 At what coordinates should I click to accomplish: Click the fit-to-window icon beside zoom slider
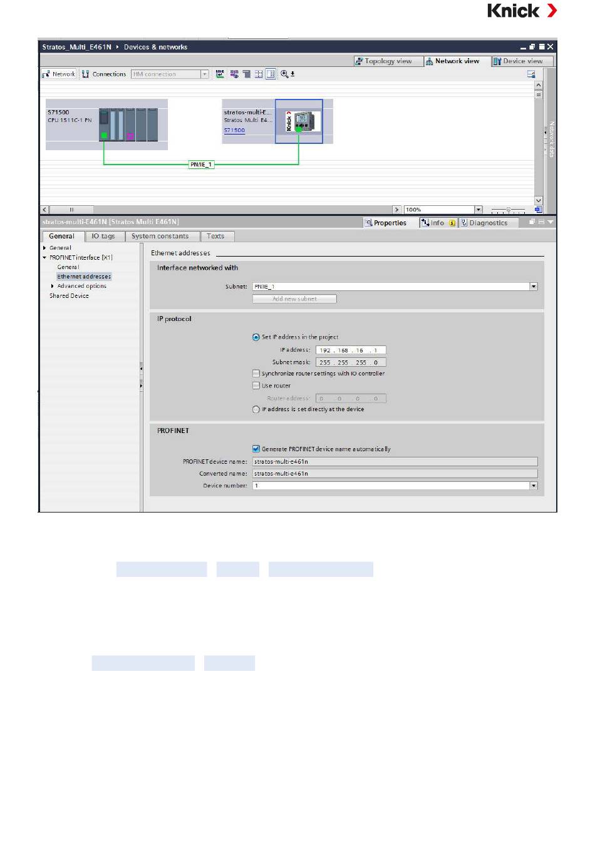[x=538, y=210]
